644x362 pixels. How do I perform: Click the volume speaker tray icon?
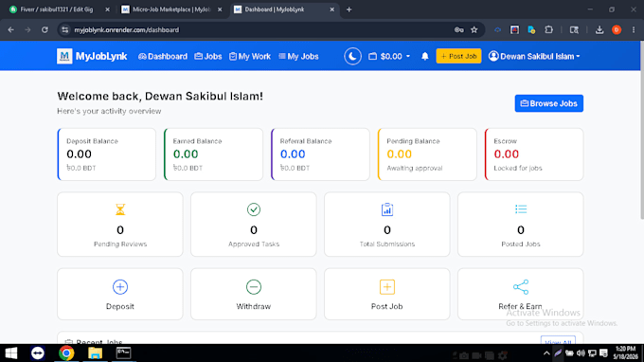point(581,353)
